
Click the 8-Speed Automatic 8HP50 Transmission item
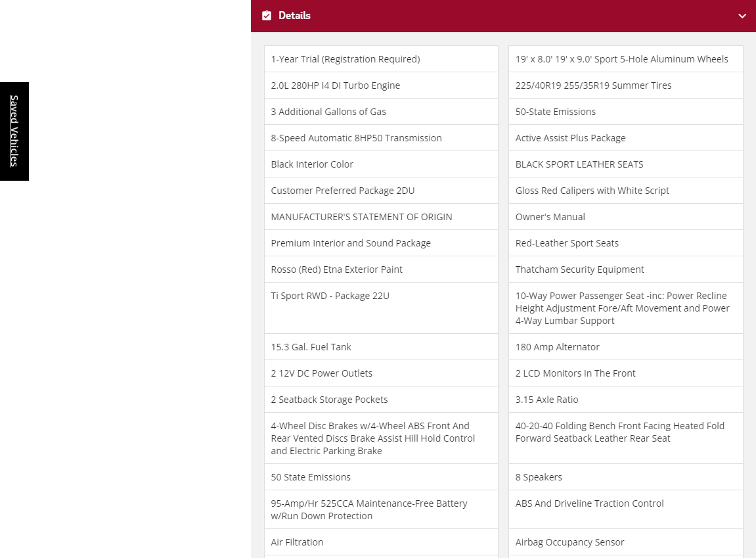(356, 138)
